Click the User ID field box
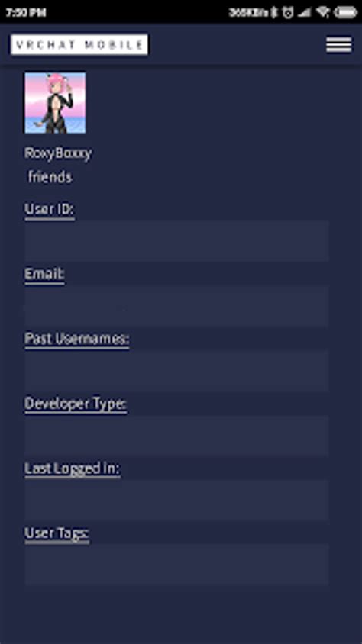Screen dimensions: 362x644 click(176, 240)
